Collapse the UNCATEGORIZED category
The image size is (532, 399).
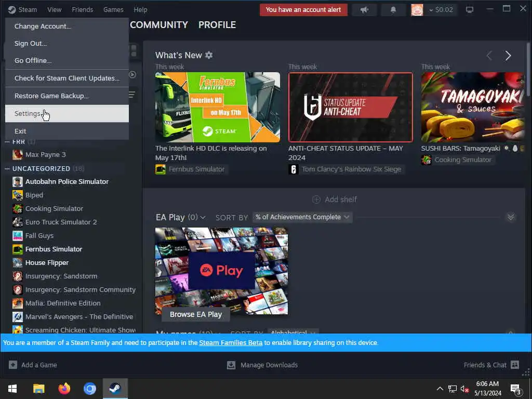pyautogui.click(x=7, y=169)
